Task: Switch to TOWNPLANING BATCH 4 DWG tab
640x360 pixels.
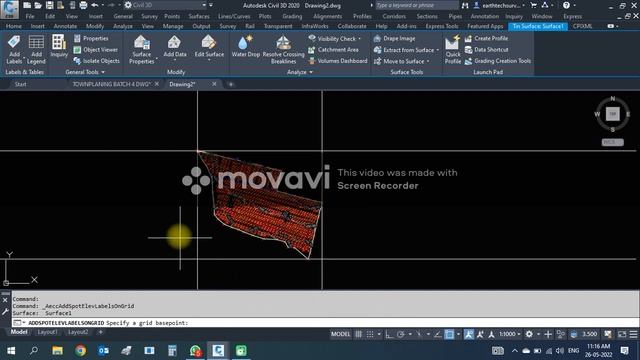Action: [111, 84]
